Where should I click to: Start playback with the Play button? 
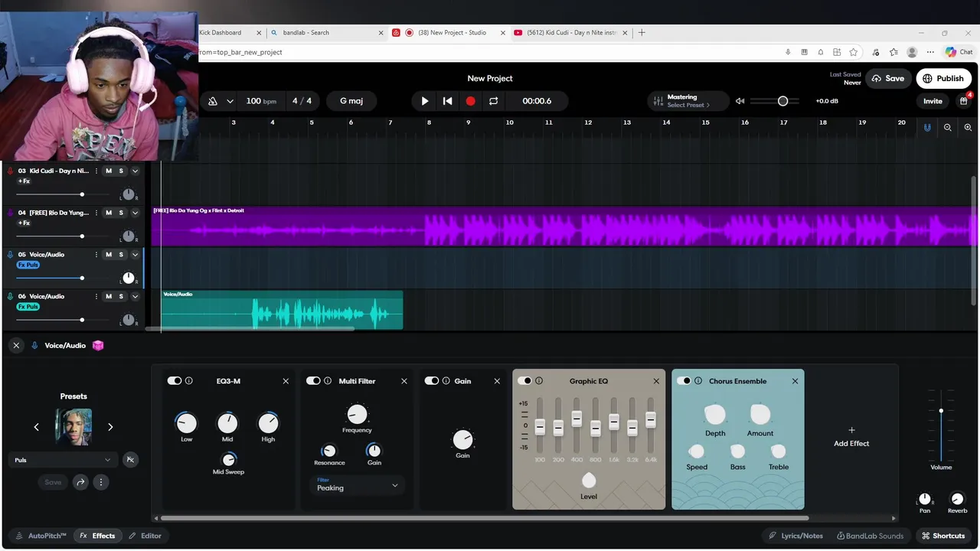pos(425,101)
